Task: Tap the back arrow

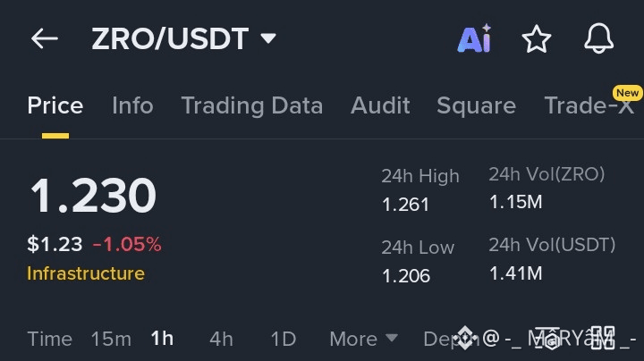Action: [44, 38]
